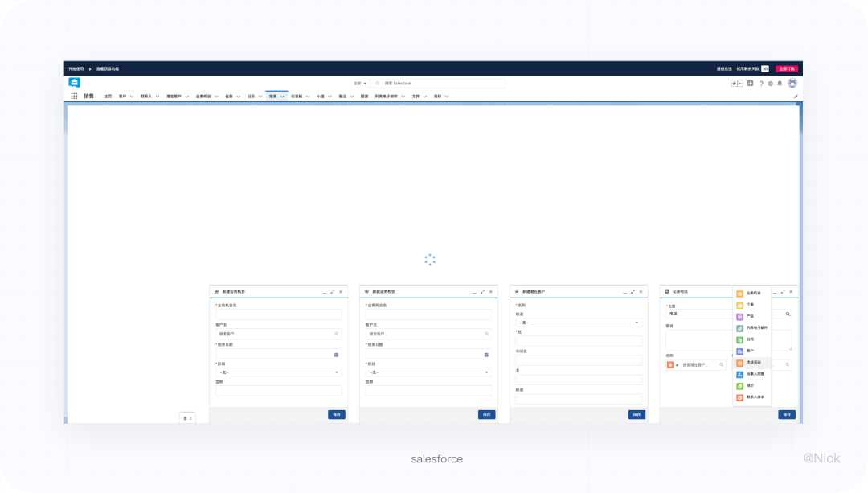The image size is (868, 493).
Task: Click 开始使用 in the top bar
Action: 76,68
